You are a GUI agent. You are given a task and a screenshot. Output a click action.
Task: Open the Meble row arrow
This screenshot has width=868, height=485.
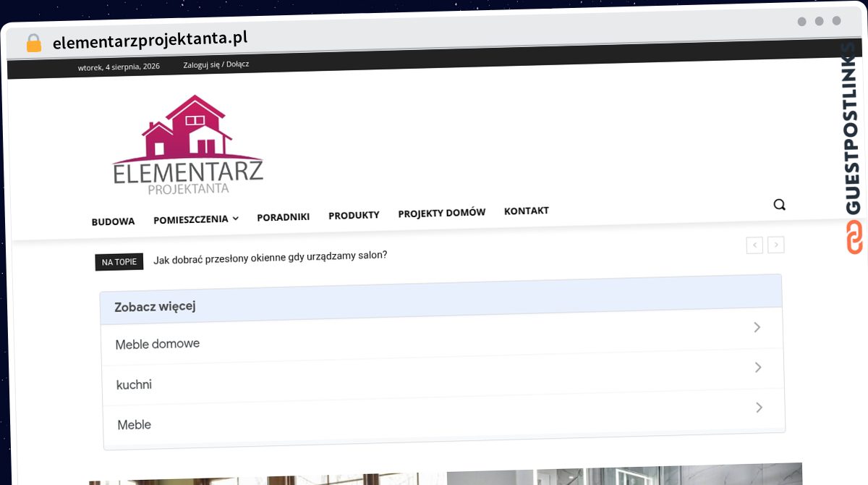pyautogui.click(x=759, y=408)
